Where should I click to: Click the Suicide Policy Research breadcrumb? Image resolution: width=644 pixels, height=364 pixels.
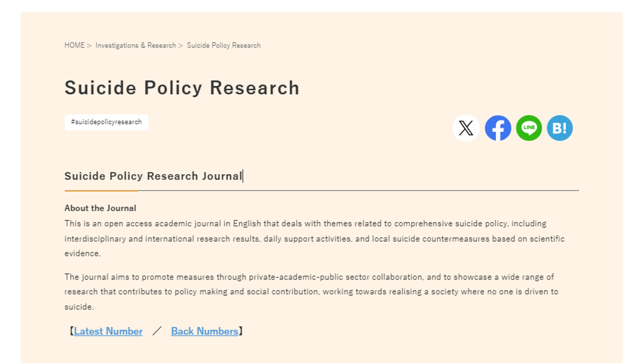[223, 45]
